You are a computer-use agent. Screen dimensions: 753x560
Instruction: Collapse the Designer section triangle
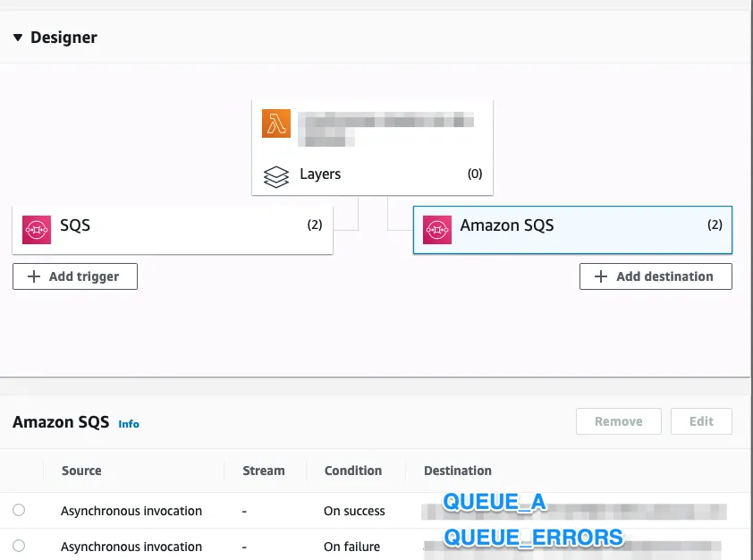click(x=18, y=38)
